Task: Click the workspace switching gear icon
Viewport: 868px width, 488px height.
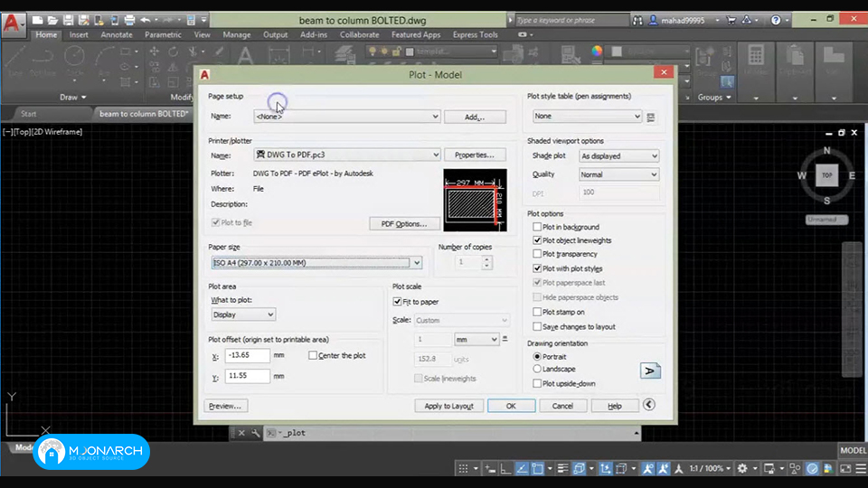Action: tap(742, 469)
